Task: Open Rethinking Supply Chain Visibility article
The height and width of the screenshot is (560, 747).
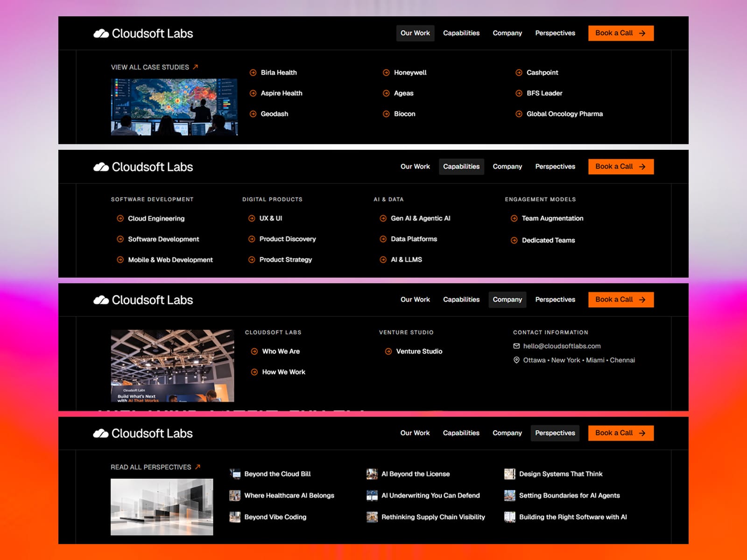Action: pyautogui.click(x=433, y=517)
